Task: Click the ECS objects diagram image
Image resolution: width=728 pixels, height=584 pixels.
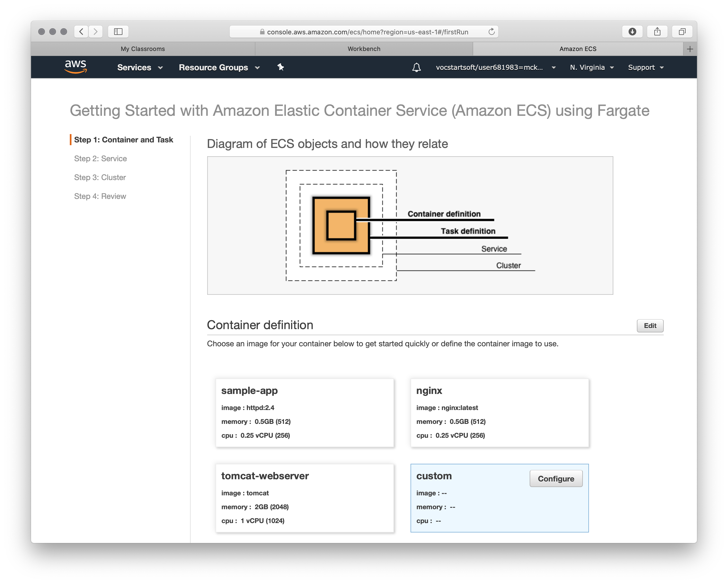Action: point(410,226)
